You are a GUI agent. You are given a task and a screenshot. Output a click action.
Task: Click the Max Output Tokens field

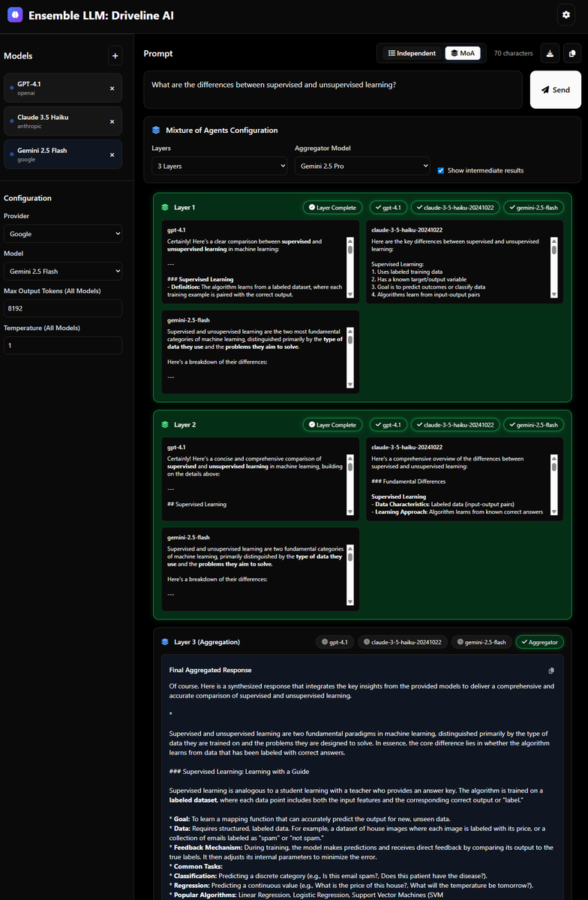click(x=63, y=308)
